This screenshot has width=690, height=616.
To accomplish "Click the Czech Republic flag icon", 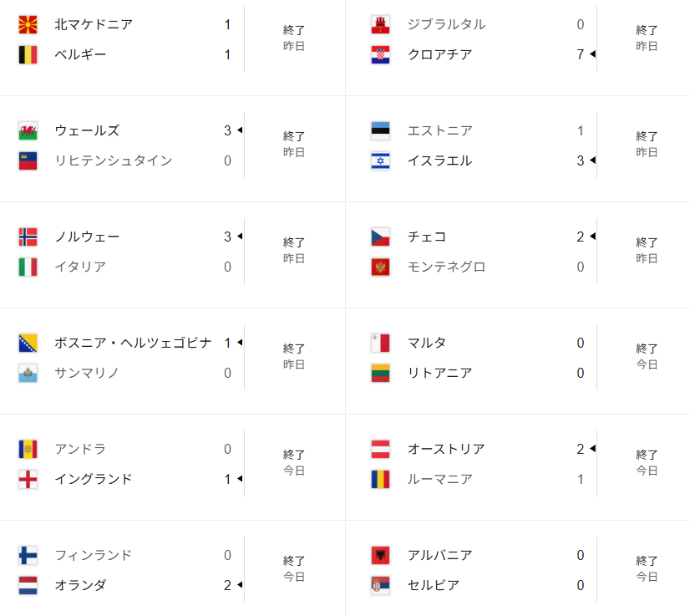I will pos(381,237).
